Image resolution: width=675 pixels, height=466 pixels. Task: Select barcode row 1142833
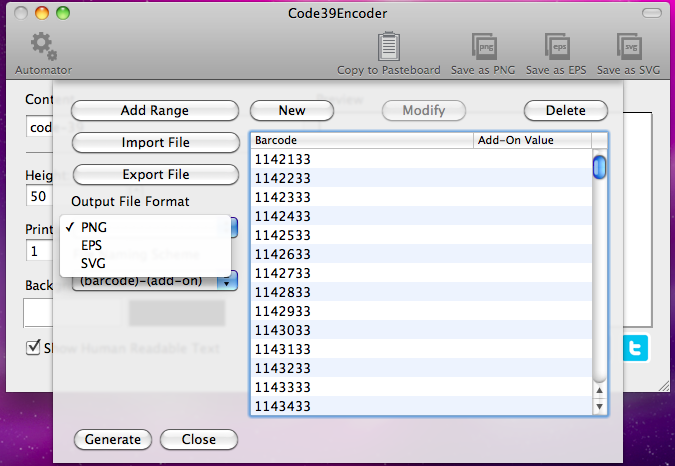[421, 292]
